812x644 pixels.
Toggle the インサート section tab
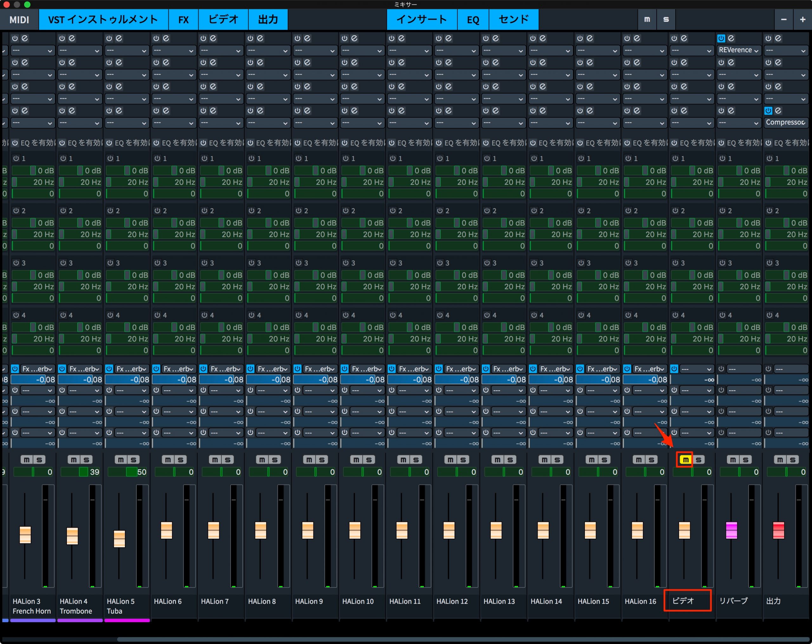(x=422, y=19)
